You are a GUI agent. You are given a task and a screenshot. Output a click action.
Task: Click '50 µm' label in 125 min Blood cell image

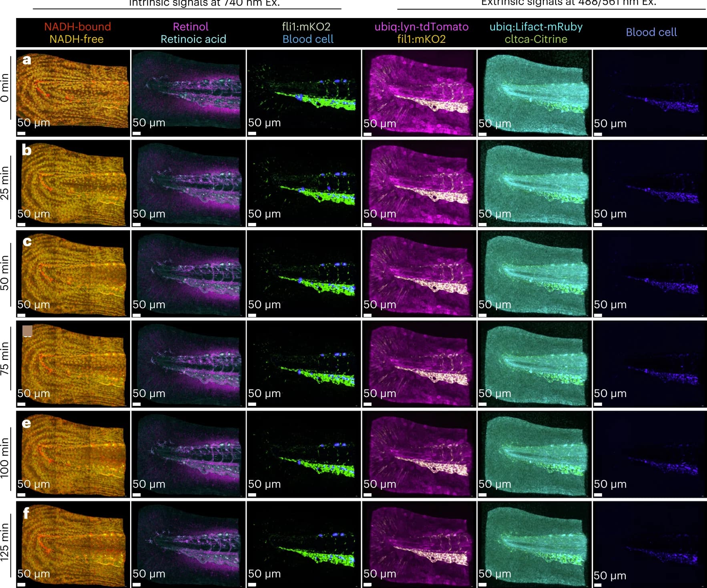click(610, 575)
